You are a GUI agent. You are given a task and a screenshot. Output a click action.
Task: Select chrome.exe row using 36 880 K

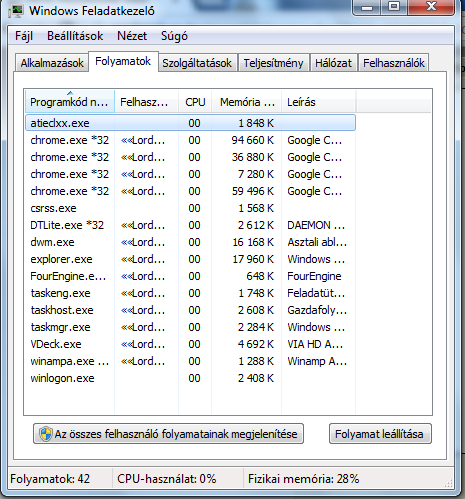(x=191, y=157)
